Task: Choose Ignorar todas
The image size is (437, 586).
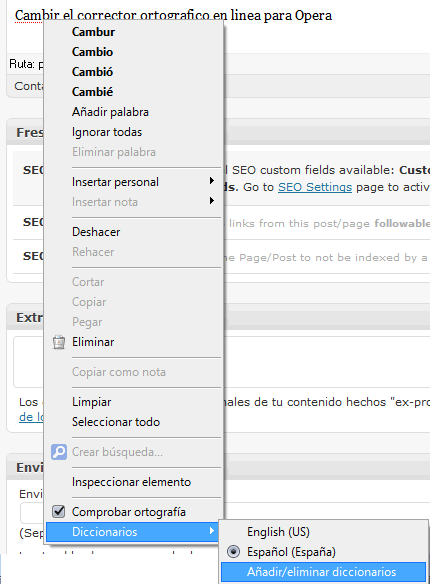Action: point(107,132)
